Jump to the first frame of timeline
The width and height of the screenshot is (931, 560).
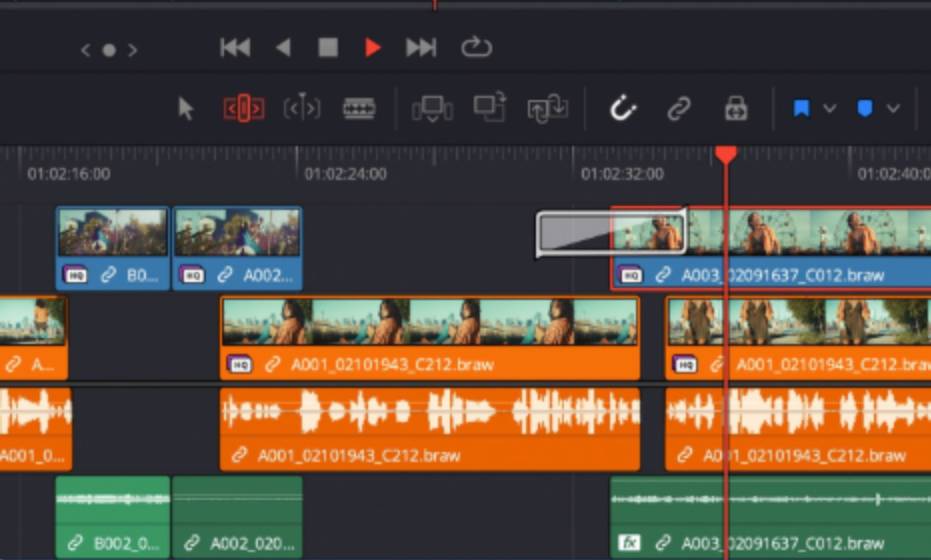tap(235, 48)
